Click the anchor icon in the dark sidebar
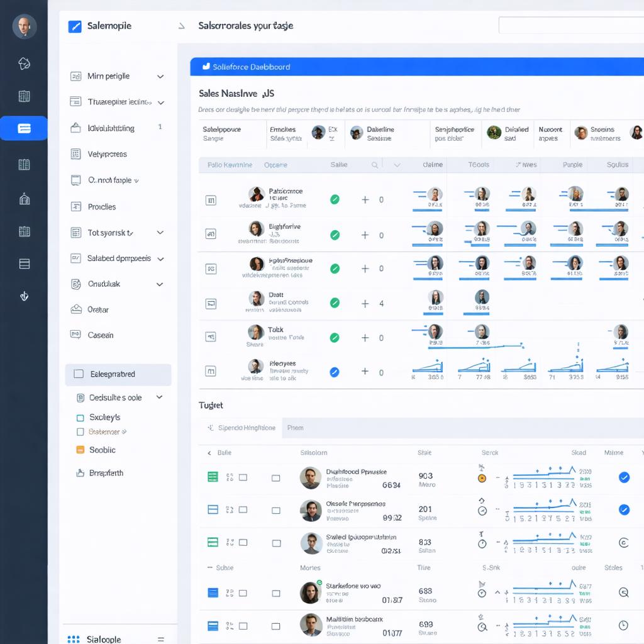644x644 pixels. [25, 296]
